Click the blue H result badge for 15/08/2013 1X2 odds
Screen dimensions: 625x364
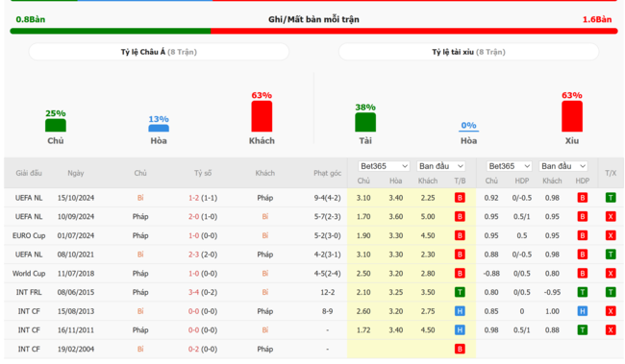tap(460, 311)
